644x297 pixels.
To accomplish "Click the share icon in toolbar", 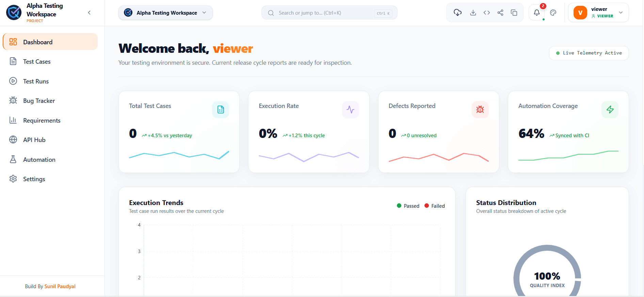I will [500, 13].
